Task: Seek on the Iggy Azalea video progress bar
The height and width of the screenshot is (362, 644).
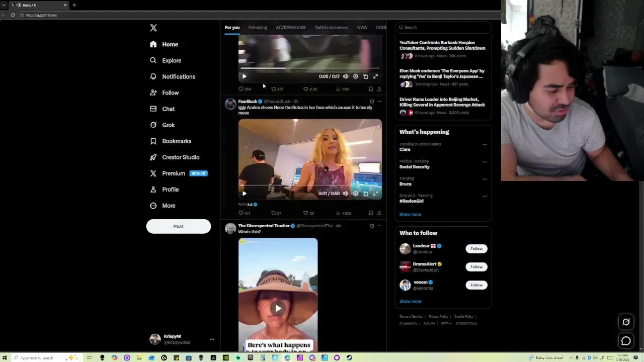Action: 310,186
